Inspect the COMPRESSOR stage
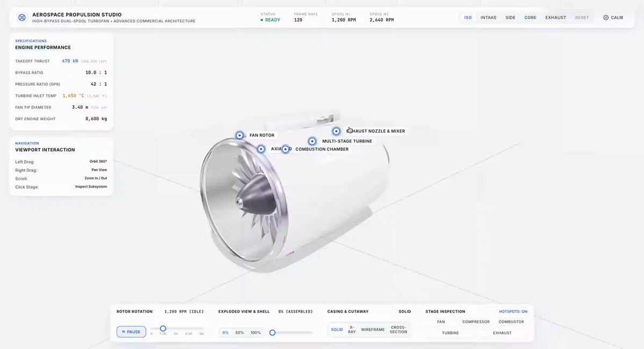Screen dimensions: 644x349 475,322
